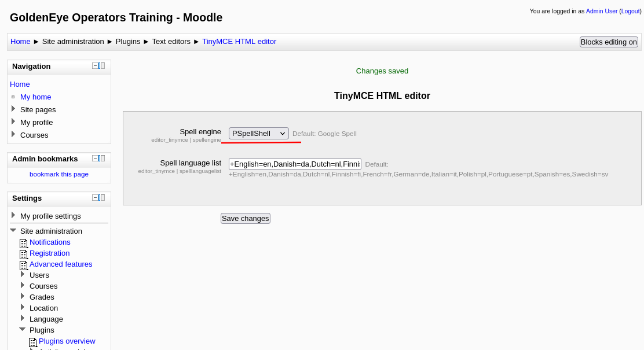Image resolution: width=644 pixels, height=350 pixels.
Task: Click bookmark this page link
Action: tap(59, 174)
